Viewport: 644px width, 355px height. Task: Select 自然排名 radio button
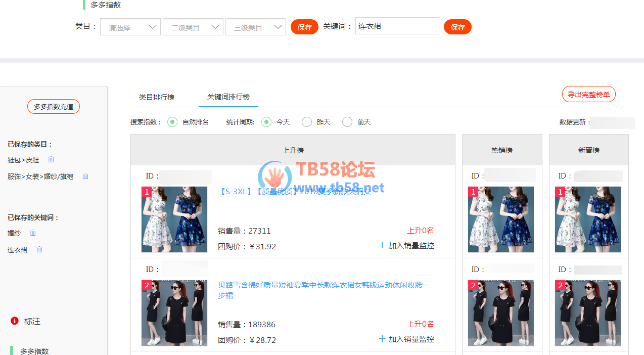(x=172, y=122)
